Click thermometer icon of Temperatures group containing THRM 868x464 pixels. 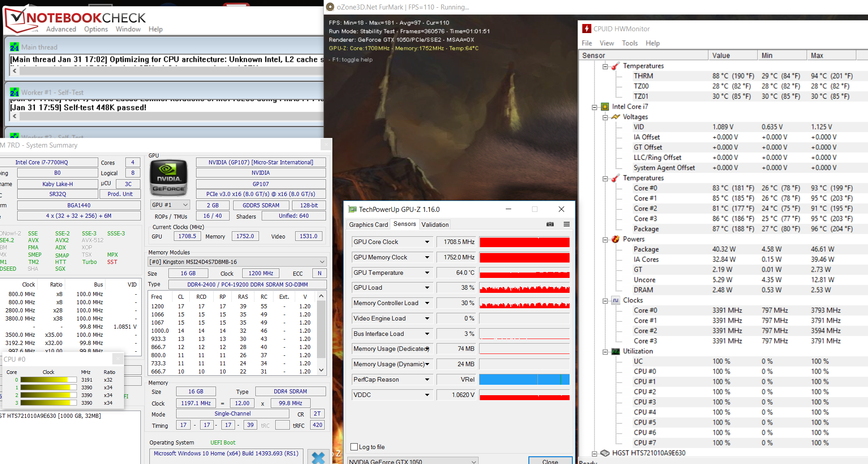coord(615,66)
